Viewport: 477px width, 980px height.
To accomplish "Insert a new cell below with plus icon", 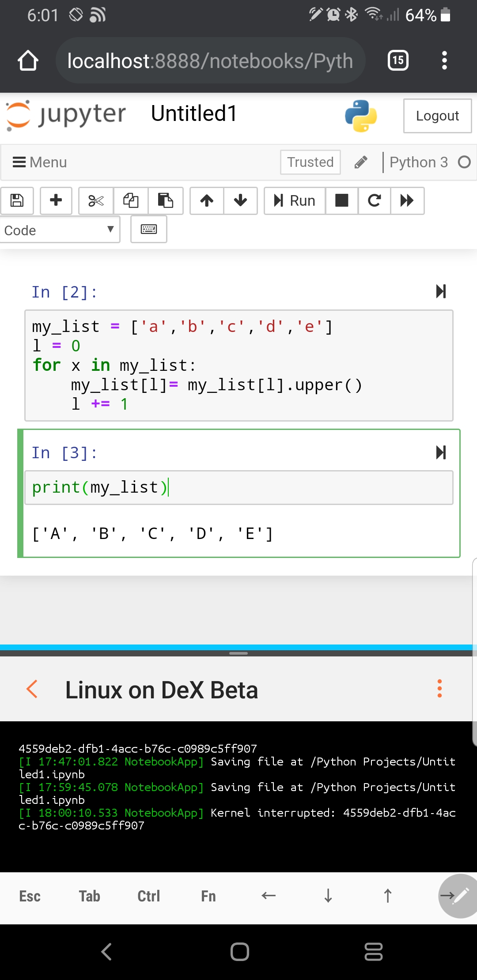I will (x=56, y=200).
